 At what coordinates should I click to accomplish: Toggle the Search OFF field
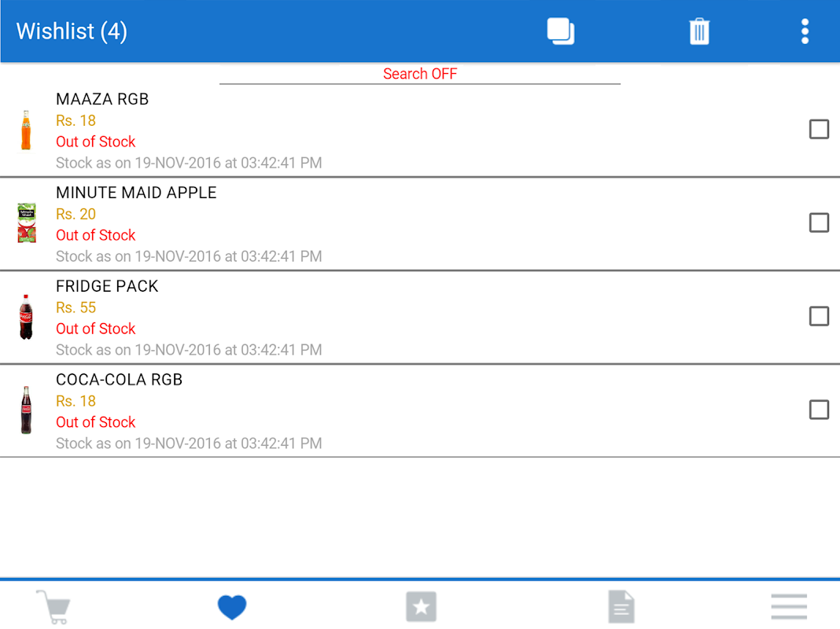coord(420,74)
